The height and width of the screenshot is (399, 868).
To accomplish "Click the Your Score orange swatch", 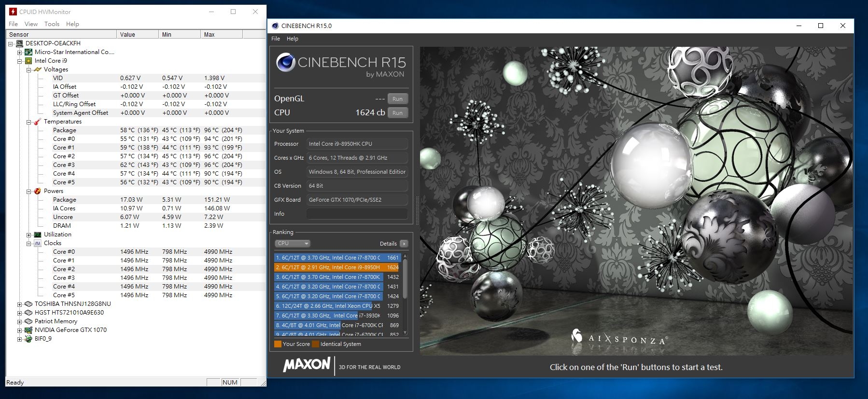I will [x=278, y=344].
